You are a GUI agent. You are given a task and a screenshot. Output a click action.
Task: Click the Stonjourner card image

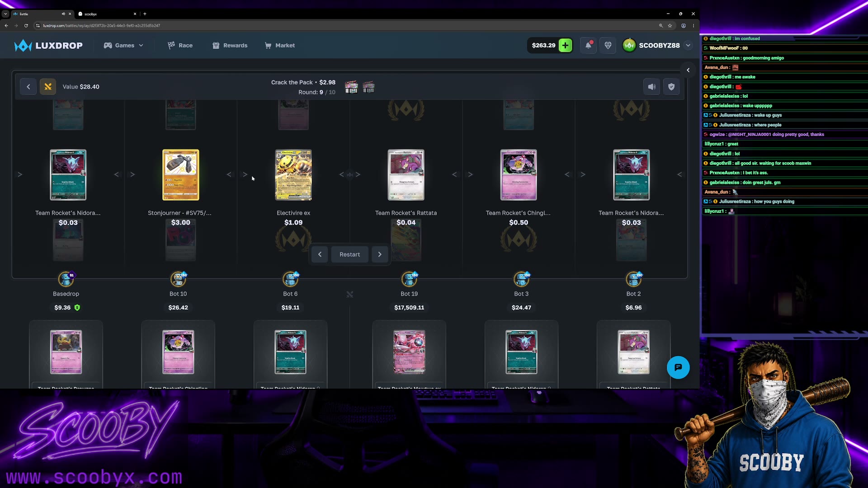click(x=180, y=175)
